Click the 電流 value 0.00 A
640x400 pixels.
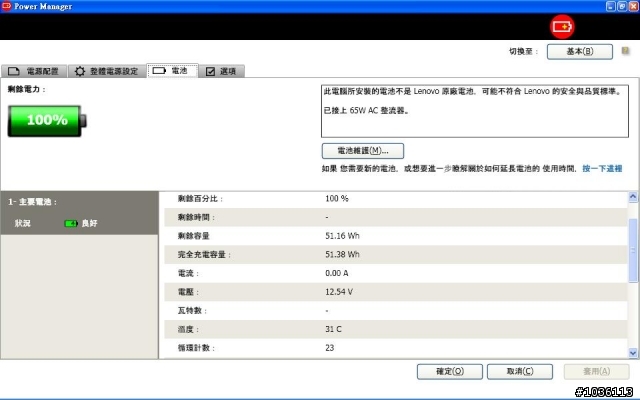(337, 273)
